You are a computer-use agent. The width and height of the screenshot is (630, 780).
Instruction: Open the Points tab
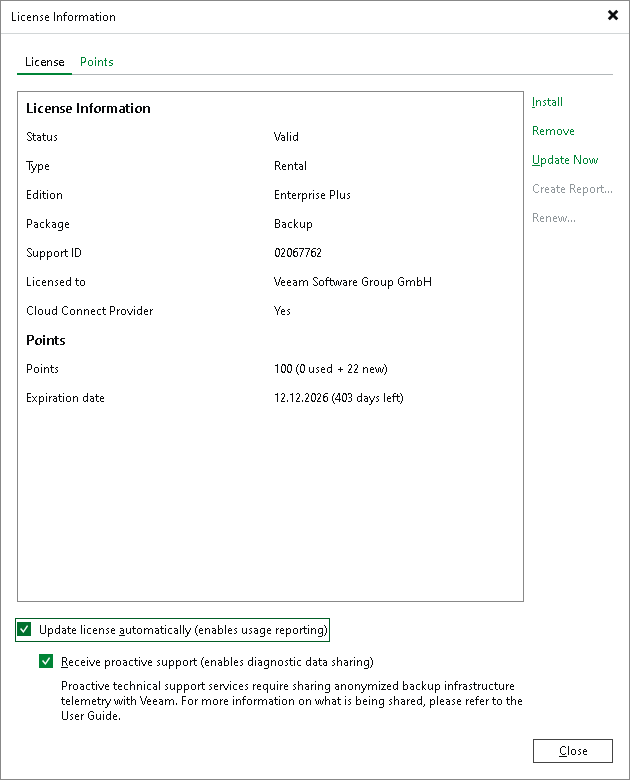tap(97, 62)
